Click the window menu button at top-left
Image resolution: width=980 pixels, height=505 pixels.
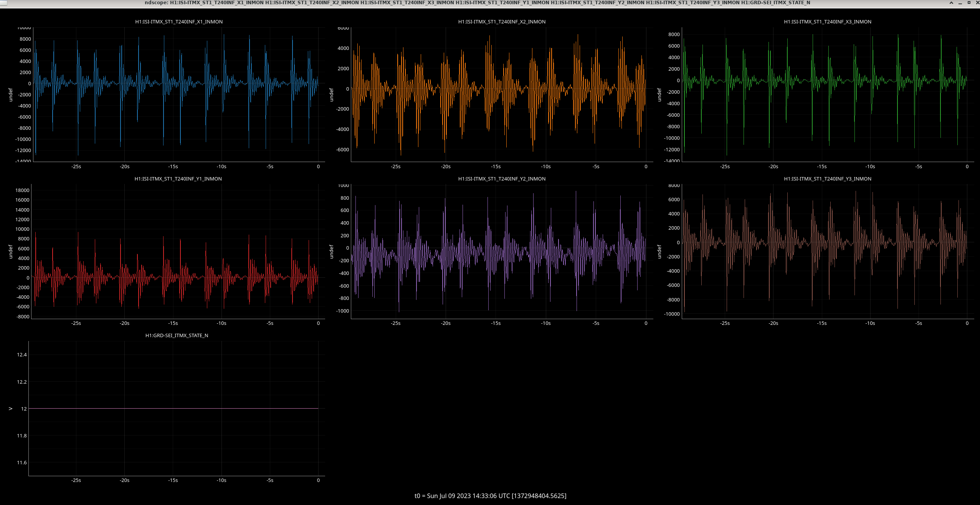coord(3,3)
